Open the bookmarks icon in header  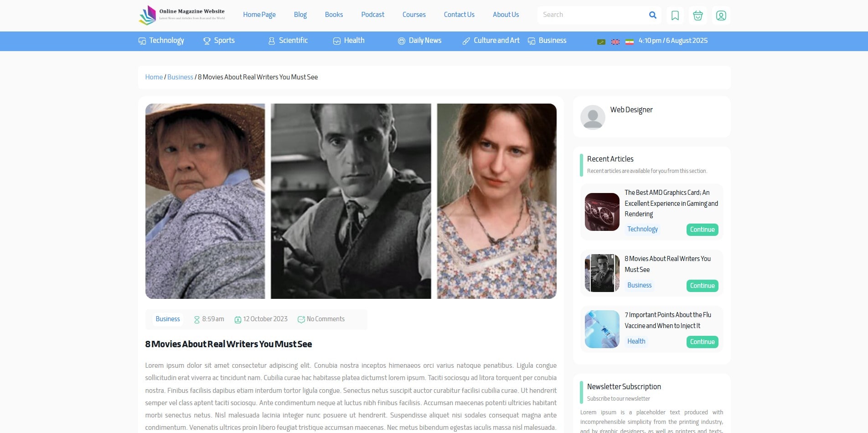(675, 16)
